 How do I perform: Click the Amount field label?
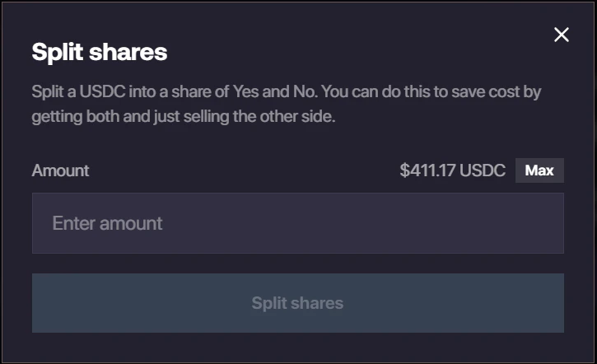(x=60, y=171)
